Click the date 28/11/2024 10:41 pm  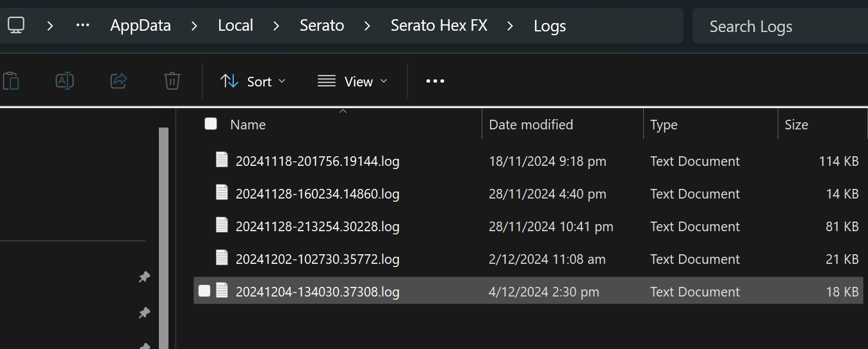(551, 226)
